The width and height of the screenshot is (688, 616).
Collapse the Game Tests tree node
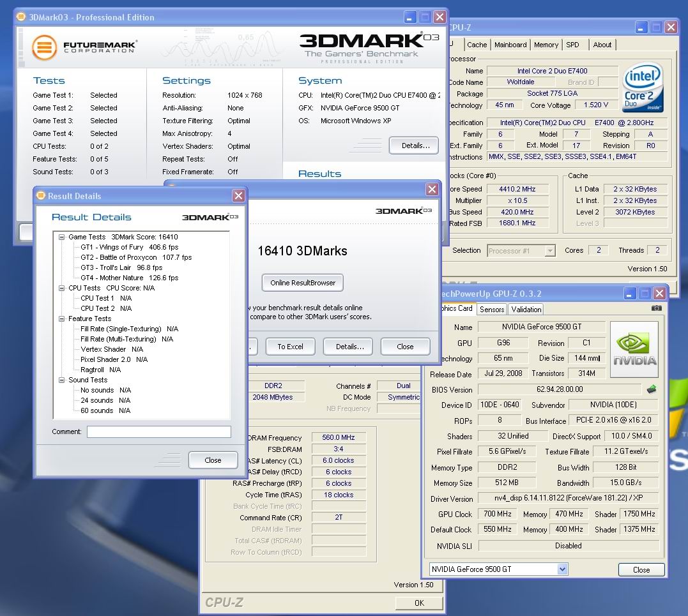point(62,237)
